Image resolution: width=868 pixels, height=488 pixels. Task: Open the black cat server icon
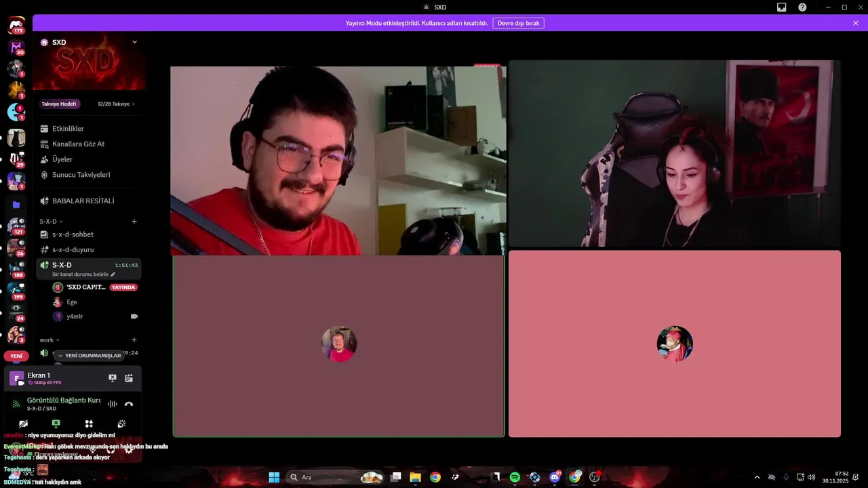[16, 138]
